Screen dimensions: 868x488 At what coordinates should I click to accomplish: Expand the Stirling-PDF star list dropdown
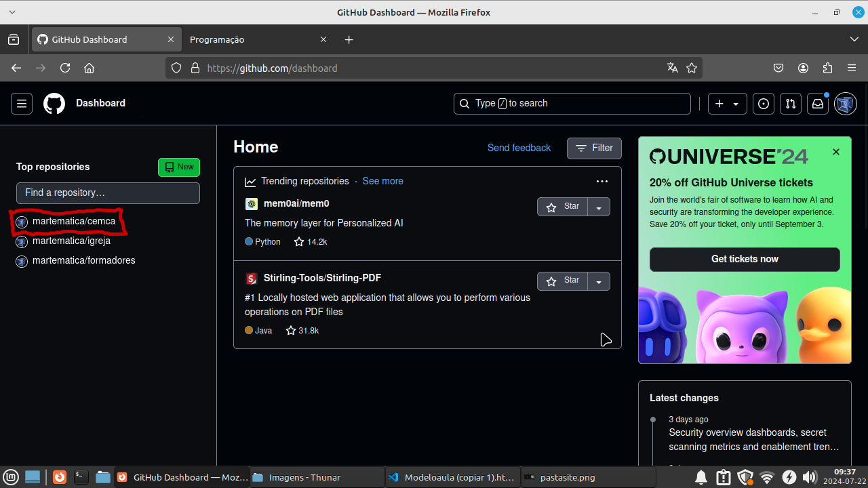599,281
